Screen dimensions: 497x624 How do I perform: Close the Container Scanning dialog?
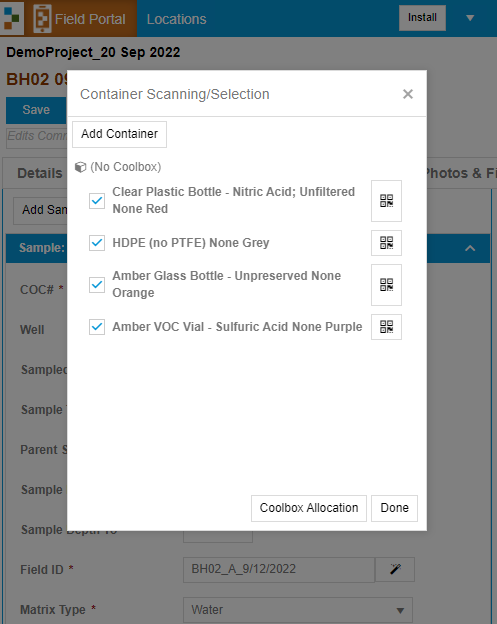[408, 94]
